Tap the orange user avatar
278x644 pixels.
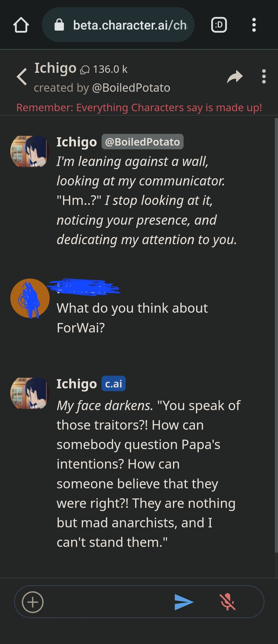pos(30,298)
